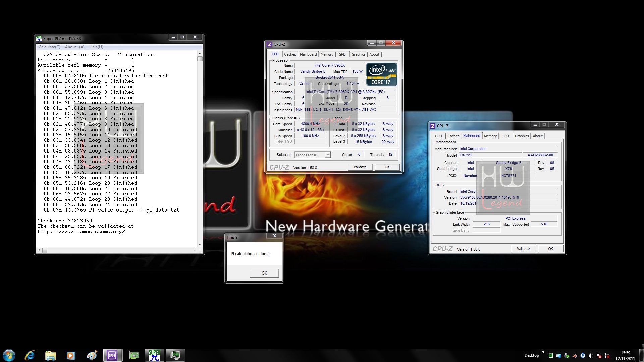This screenshot has width=644, height=362.
Task: Click the Windows Start orb
Action: pyautogui.click(x=9, y=355)
